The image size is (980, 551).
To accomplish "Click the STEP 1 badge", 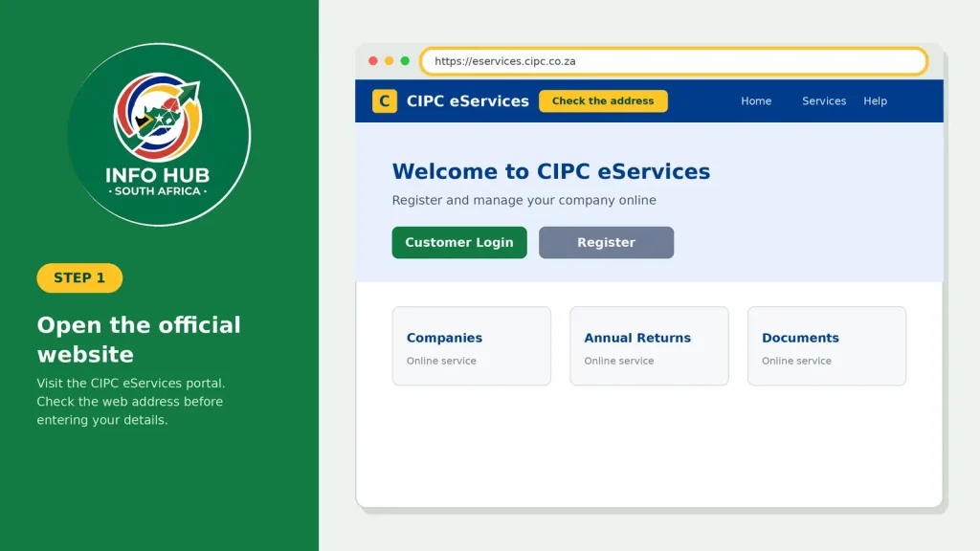I will click(x=79, y=278).
